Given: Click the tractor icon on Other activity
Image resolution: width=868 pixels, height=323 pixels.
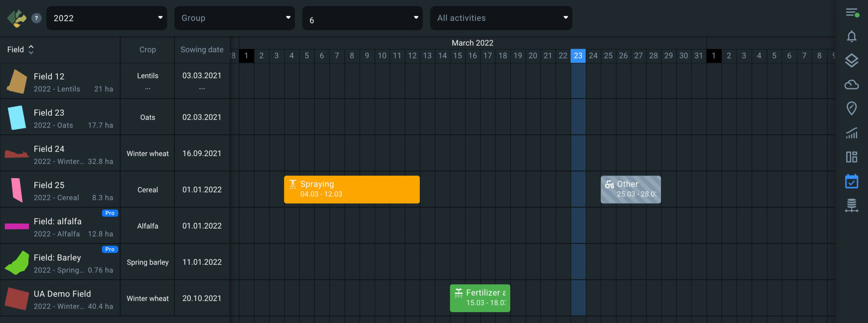Looking at the screenshot, I should [609, 184].
